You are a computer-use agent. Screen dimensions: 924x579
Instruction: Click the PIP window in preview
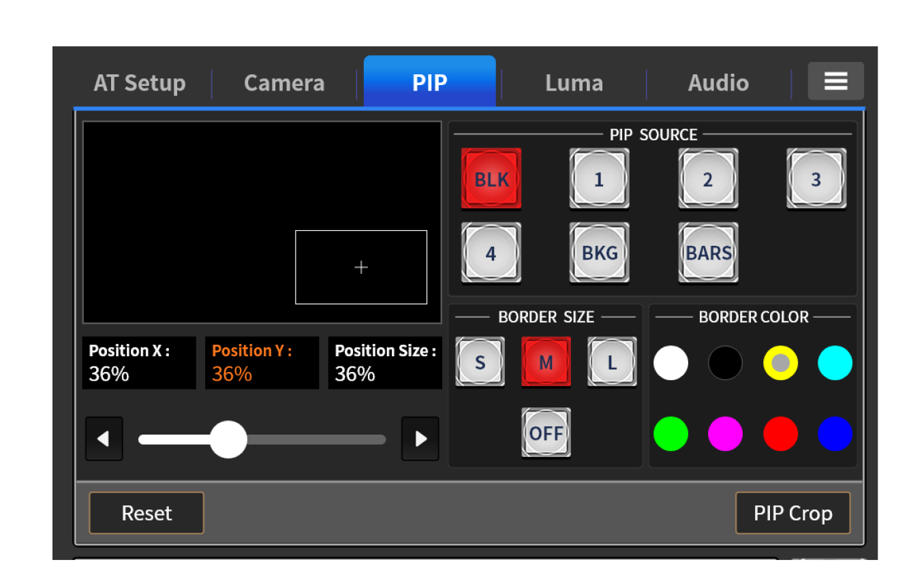[361, 267]
